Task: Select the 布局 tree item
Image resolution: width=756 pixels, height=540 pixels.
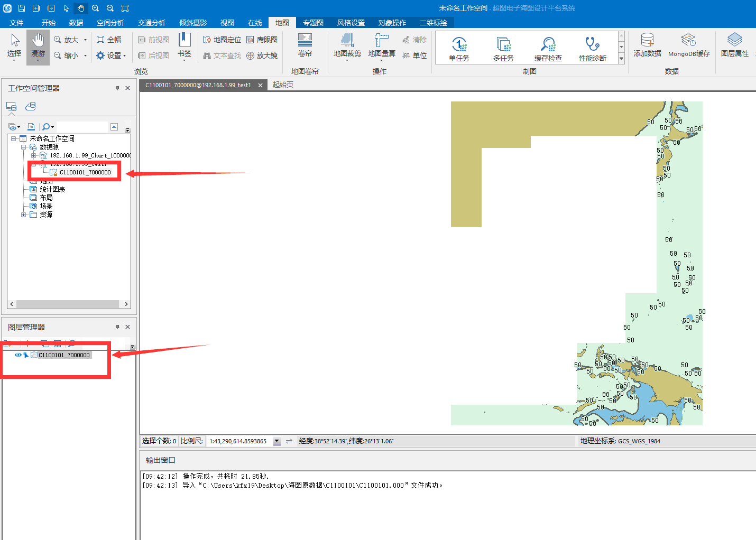Action: tap(46, 198)
